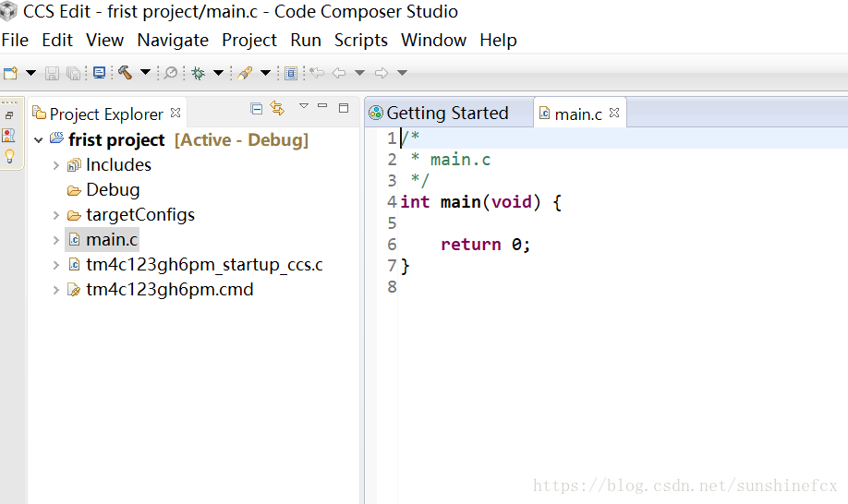
Task: Select the Debug folder
Action: (113, 189)
